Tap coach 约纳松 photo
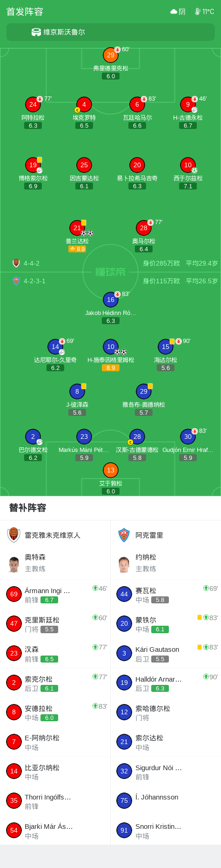Screen dimensions: 221x868 coord(124,564)
